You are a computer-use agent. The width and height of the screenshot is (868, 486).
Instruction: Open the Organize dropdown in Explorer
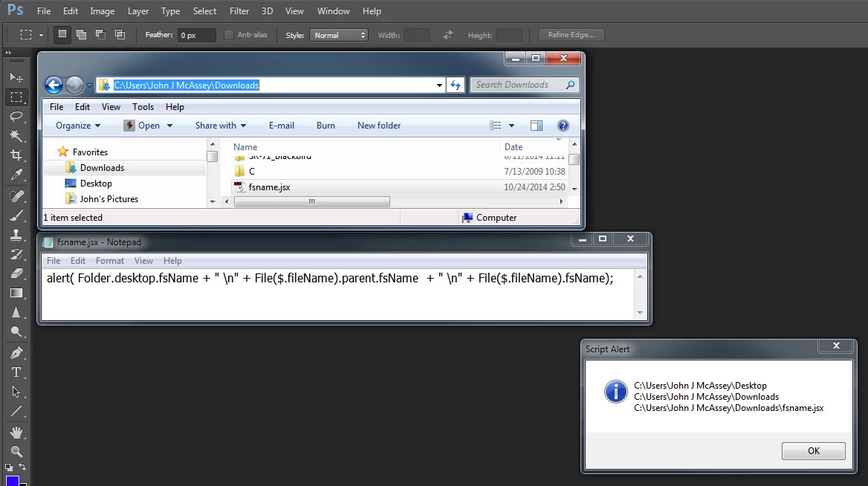[78, 126]
